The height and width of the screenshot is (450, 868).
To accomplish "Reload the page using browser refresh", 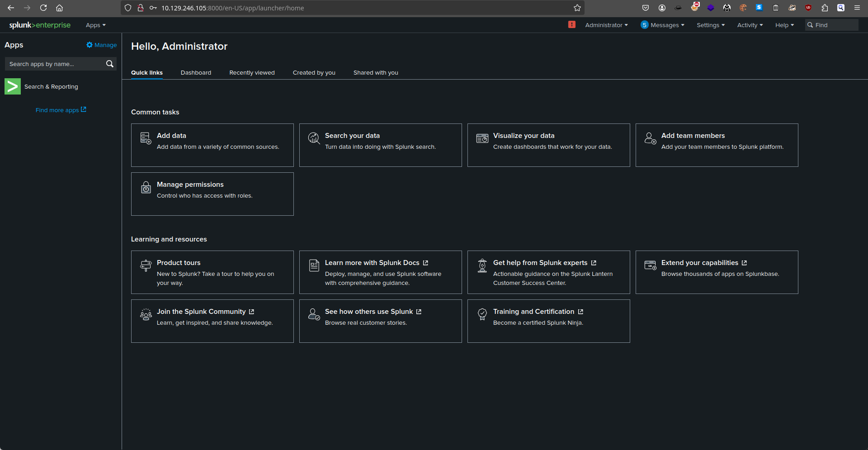I will [x=43, y=8].
